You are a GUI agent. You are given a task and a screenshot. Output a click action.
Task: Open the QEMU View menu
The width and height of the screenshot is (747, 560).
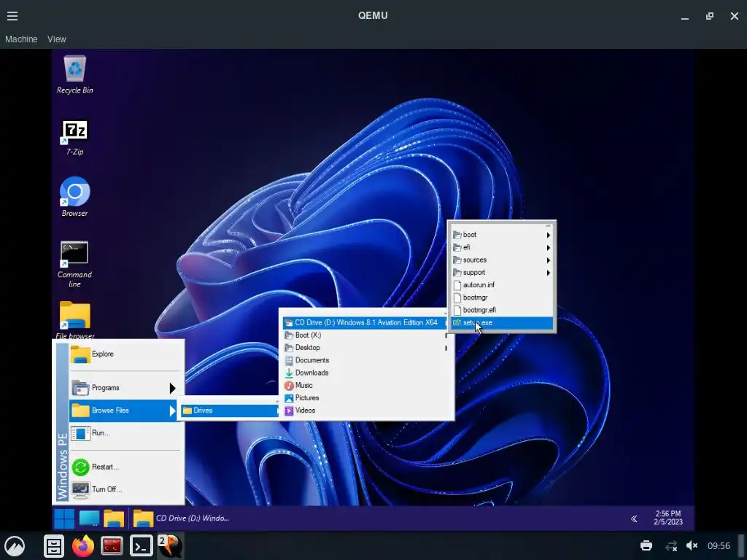(x=57, y=39)
